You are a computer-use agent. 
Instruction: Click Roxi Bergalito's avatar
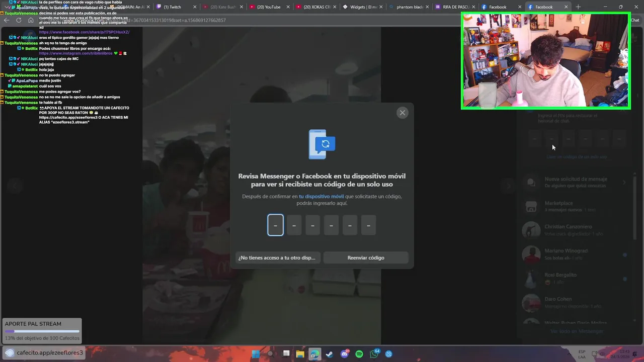tap(531, 278)
